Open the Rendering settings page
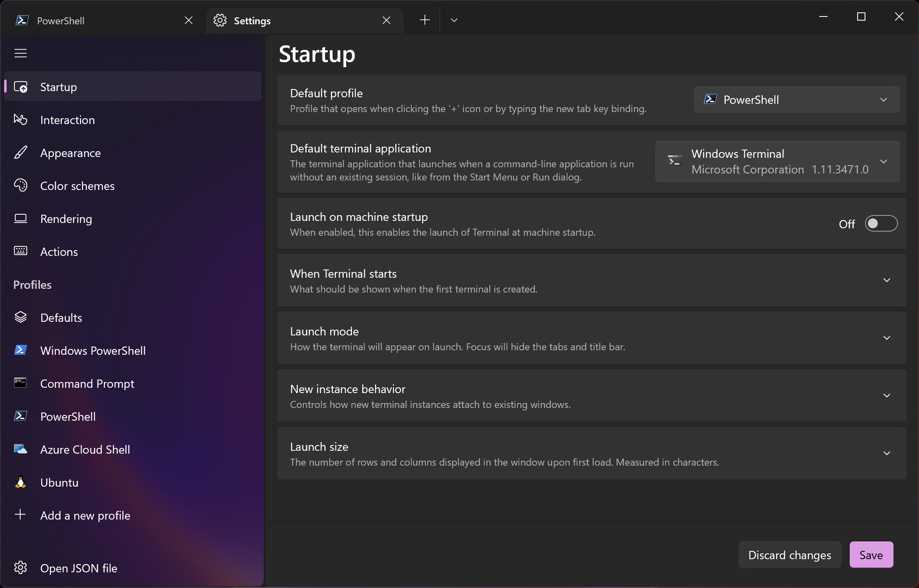Screen dimensions: 919x588 click(x=66, y=219)
